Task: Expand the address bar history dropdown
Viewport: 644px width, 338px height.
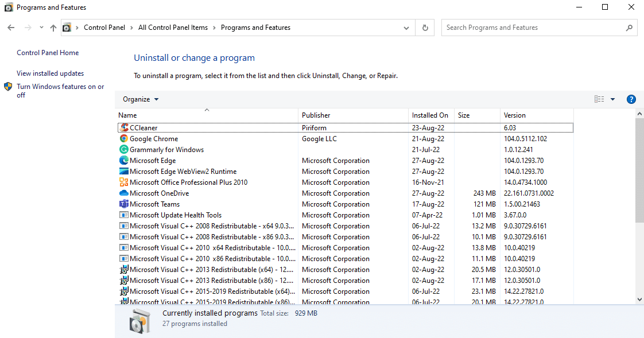Action: (x=406, y=28)
